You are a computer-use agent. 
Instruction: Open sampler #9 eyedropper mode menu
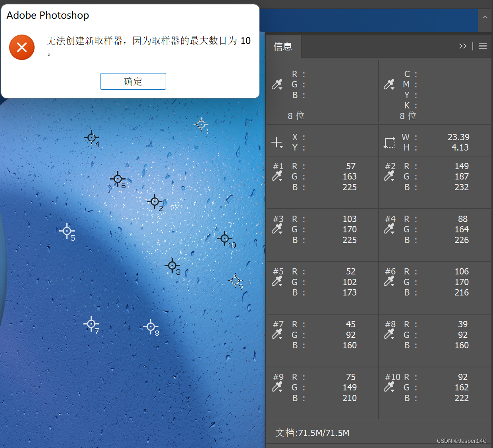277,387
